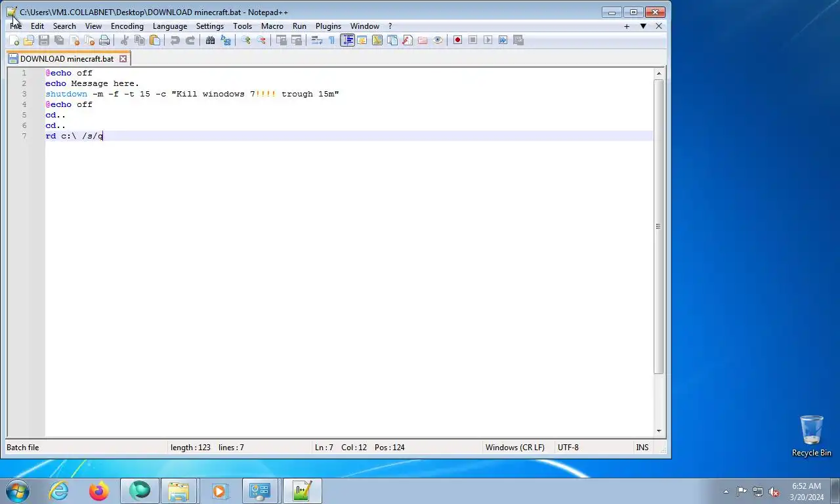Click the X button in menu bar
The height and width of the screenshot is (504, 840).
click(659, 26)
